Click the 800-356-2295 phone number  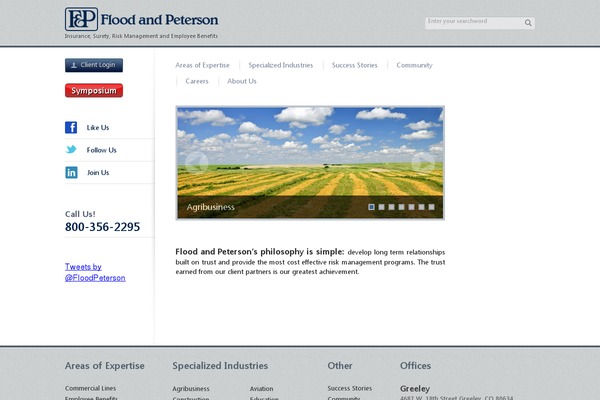[x=103, y=227]
